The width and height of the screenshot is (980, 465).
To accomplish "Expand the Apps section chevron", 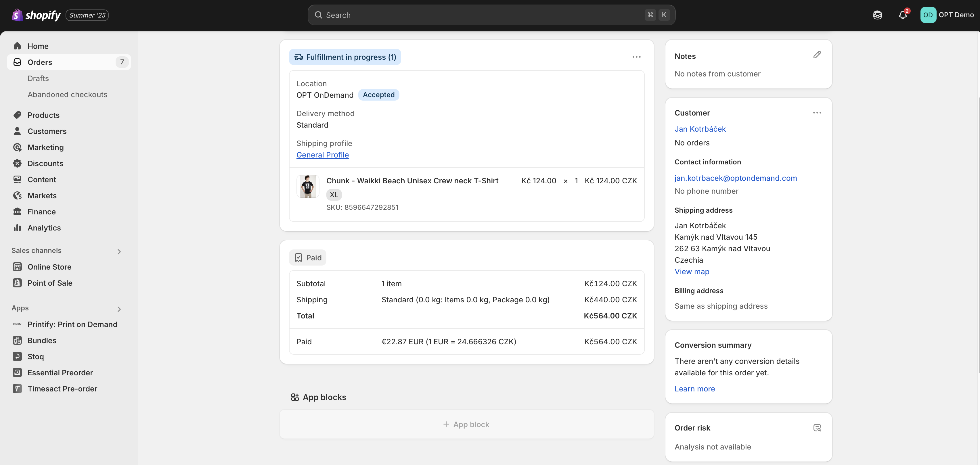I will click(x=119, y=309).
